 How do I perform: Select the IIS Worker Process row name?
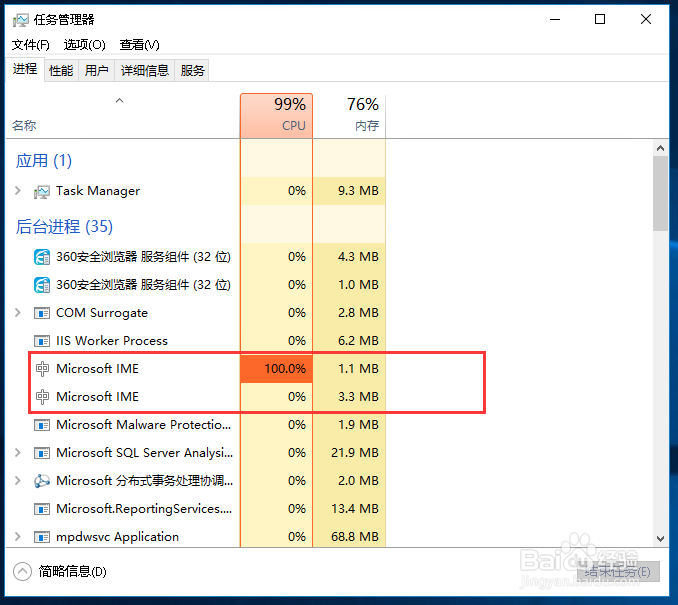[x=112, y=341]
